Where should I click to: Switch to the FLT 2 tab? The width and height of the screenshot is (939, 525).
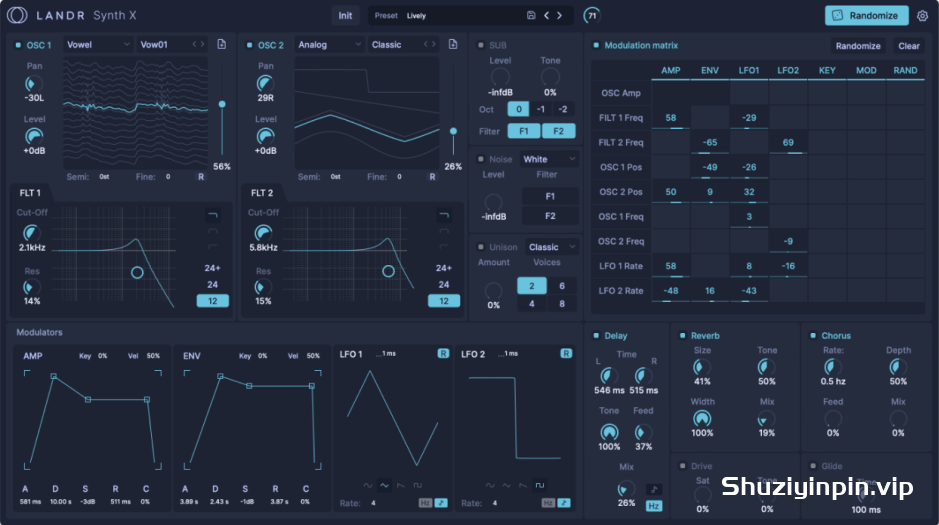(x=262, y=193)
